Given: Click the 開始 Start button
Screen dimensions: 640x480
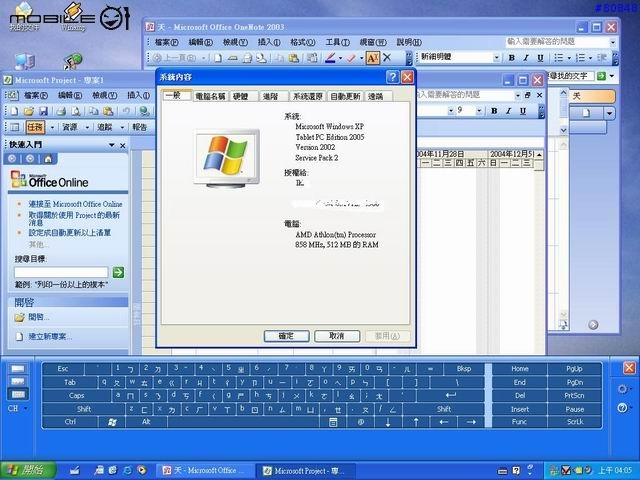Looking at the screenshot, I should 28,470.
